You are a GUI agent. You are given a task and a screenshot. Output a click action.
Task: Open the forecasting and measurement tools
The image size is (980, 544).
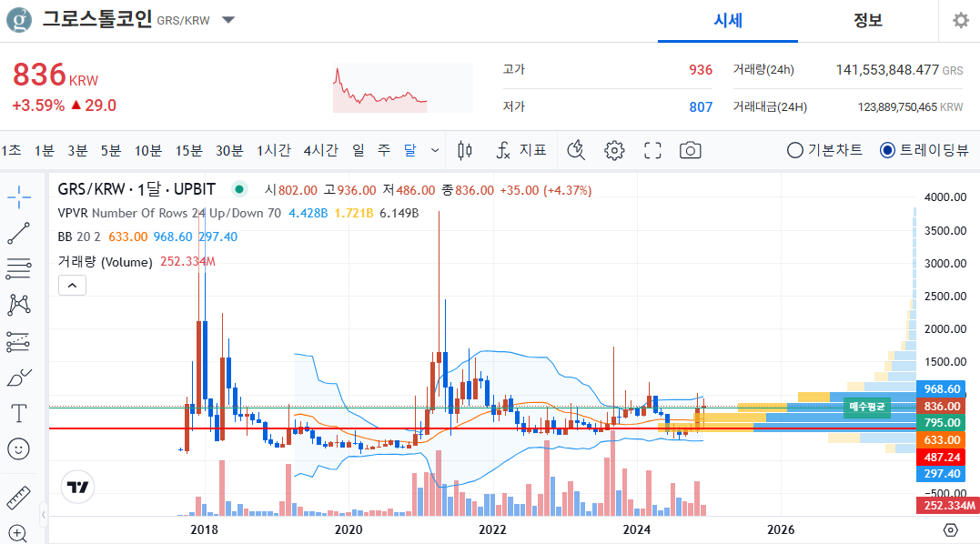point(19,342)
